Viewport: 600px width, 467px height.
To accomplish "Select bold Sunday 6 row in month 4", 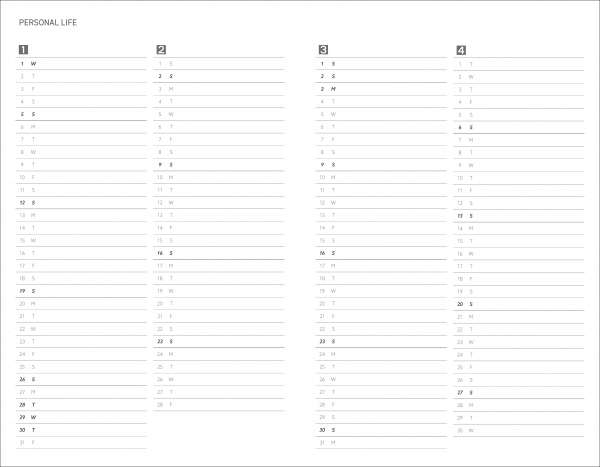I will click(519, 127).
